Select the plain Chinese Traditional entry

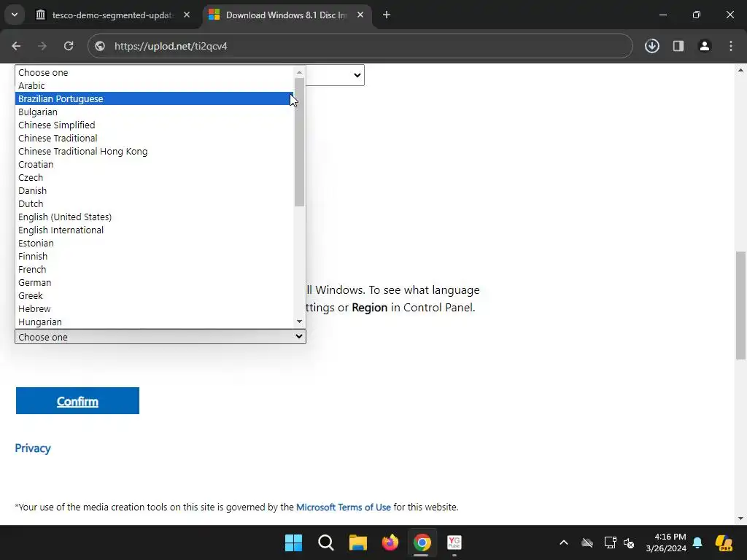pyautogui.click(x=155, y=138)
